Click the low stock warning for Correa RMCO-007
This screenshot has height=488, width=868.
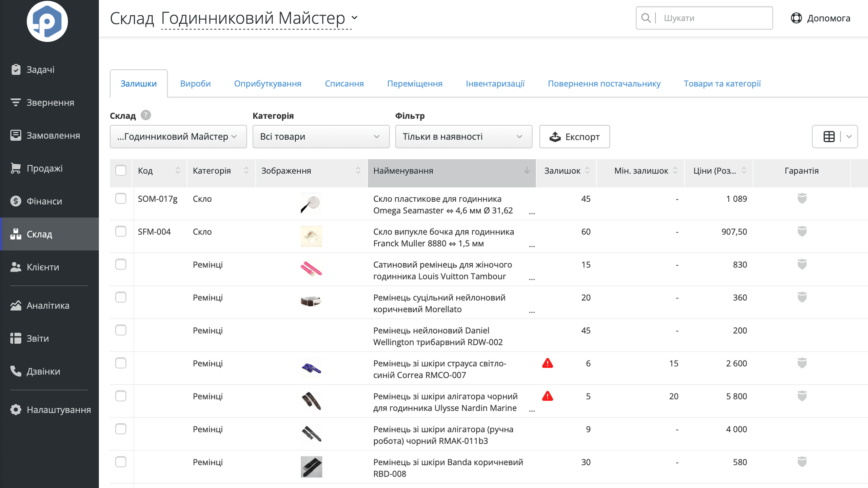coord(548,363)
